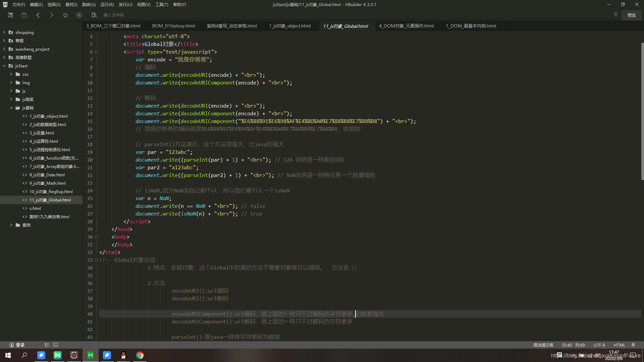This screenshot has width=644, height=362.
Task: Open 1_js对象_object.html in file tree
Action: click(x=48, y=116)
